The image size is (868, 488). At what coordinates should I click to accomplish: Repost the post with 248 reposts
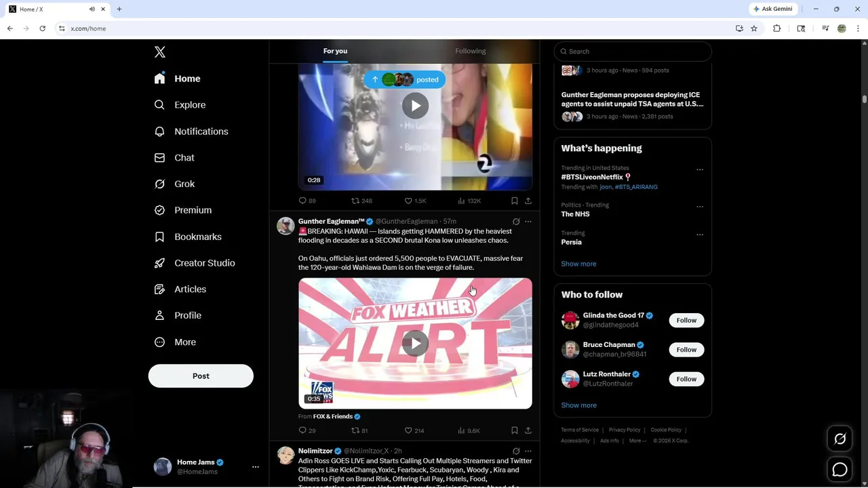(x=361, y=201)
